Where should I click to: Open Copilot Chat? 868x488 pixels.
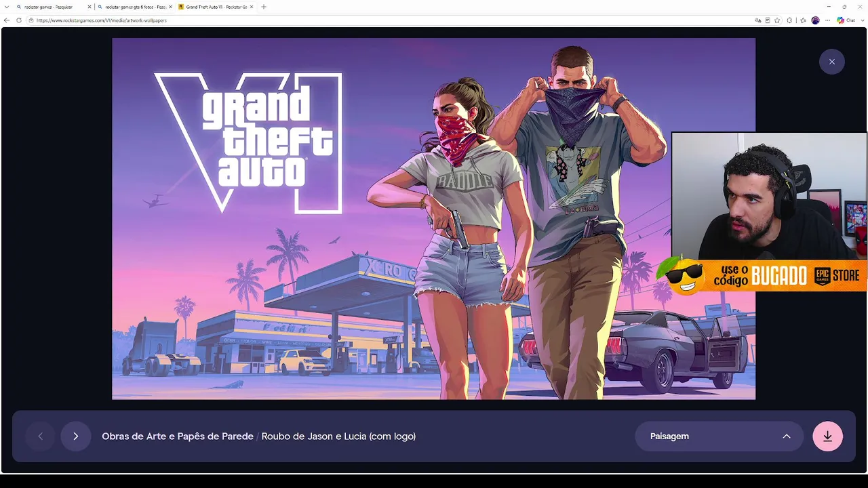click(845, 20)
